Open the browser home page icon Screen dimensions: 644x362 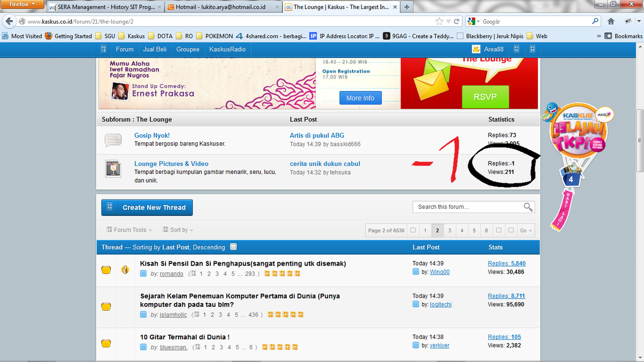point(611,22)
